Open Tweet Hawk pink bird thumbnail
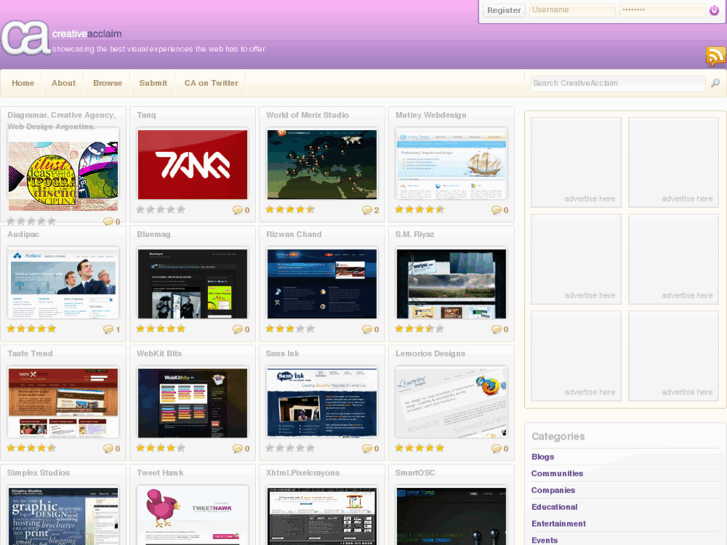The width and height of the screenshot is (727, 545). point(192,516)
